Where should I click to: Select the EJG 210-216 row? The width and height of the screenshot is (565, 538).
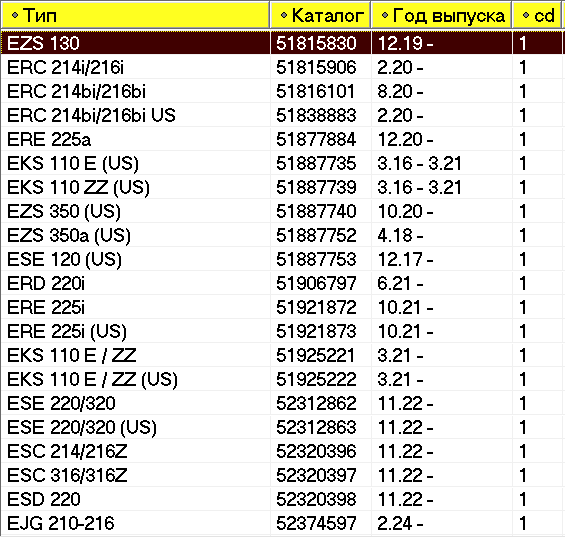pos(282,523)
